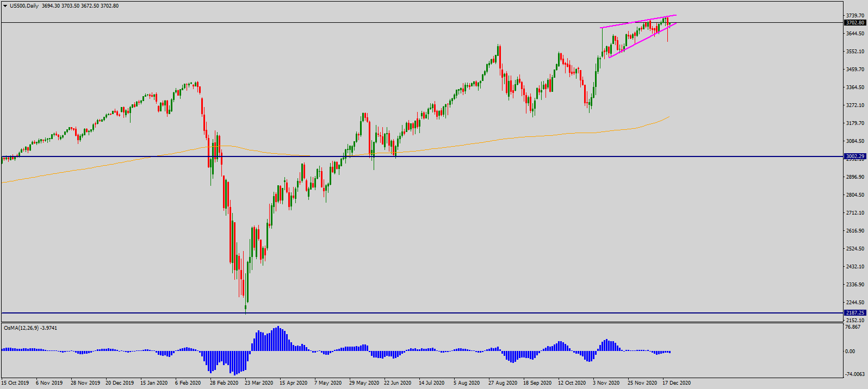Viewport: 868px width, 389px height.
Task: Click the 18 Sep 2020 date label
Action: [x=537, y=383]
